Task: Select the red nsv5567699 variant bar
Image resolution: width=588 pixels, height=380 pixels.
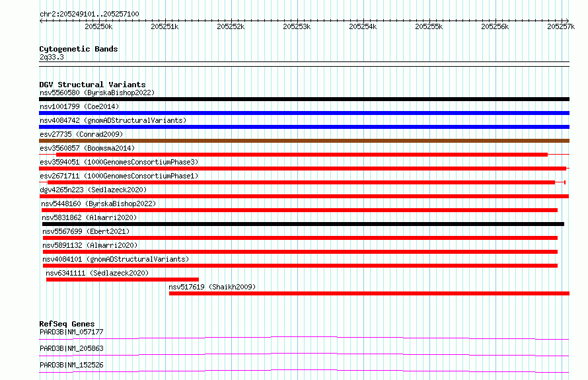Action: tap(300, 238)
